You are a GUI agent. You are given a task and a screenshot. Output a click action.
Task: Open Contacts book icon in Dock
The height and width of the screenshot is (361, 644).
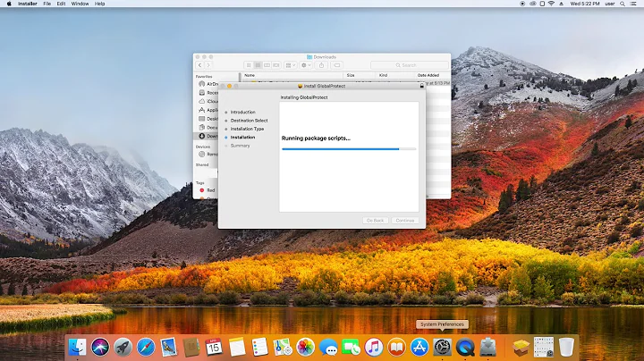(191, 348)
